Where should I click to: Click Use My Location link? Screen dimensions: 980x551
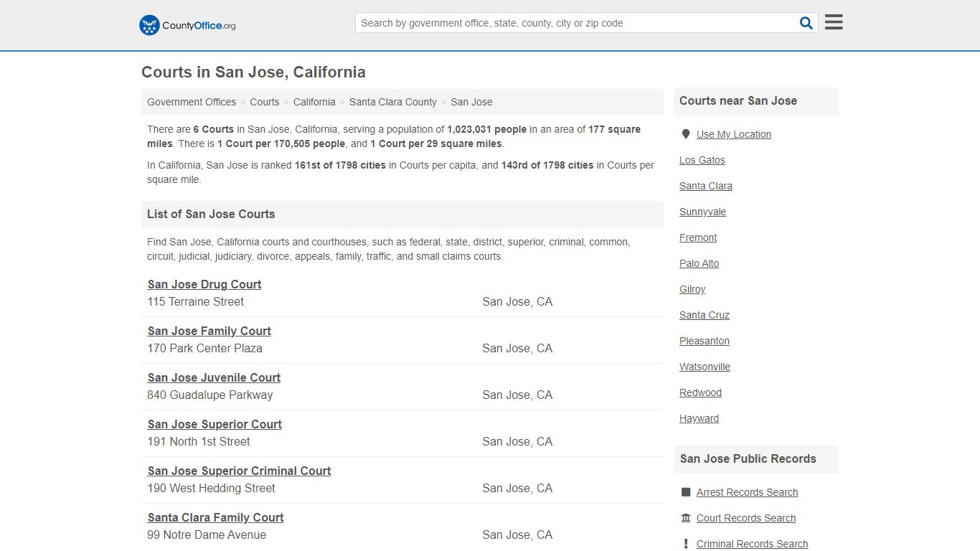pyautogui.click(x=734, y=134)
